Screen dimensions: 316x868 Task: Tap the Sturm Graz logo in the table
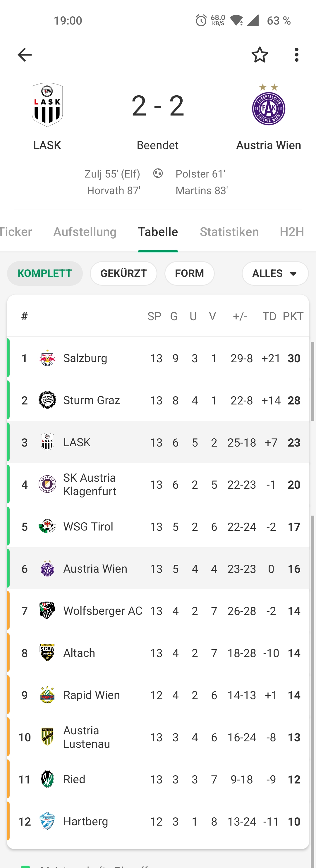[47, 400]
